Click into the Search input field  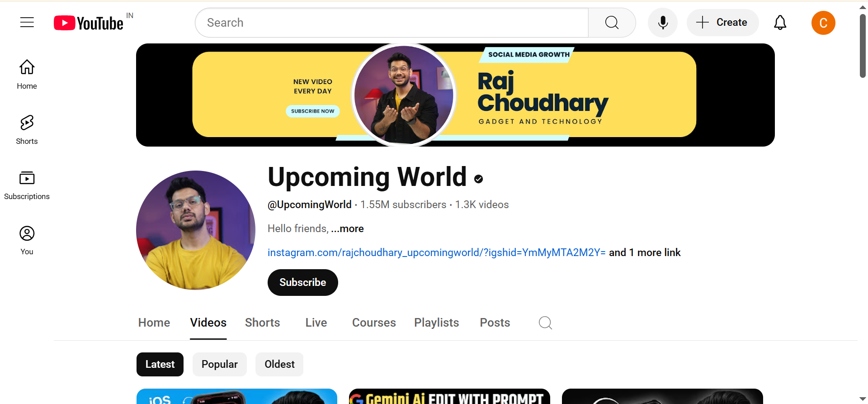[x=392, y=23]
